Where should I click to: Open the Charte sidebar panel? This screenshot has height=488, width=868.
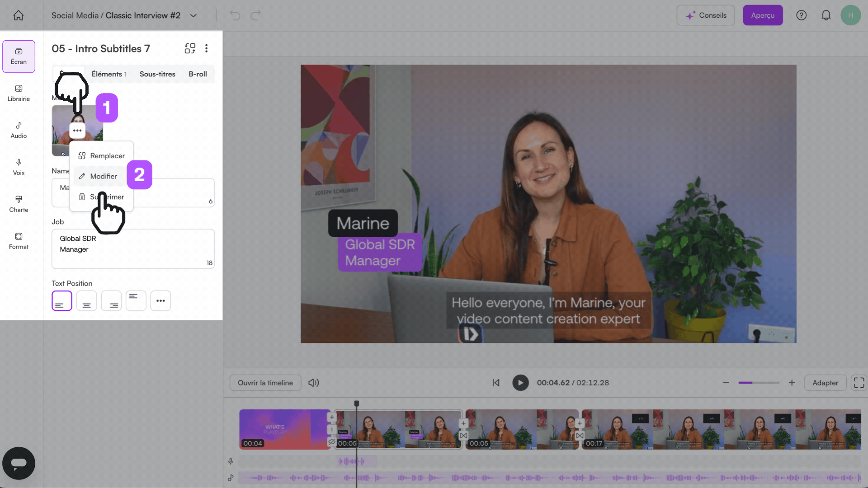pos(19,205)
